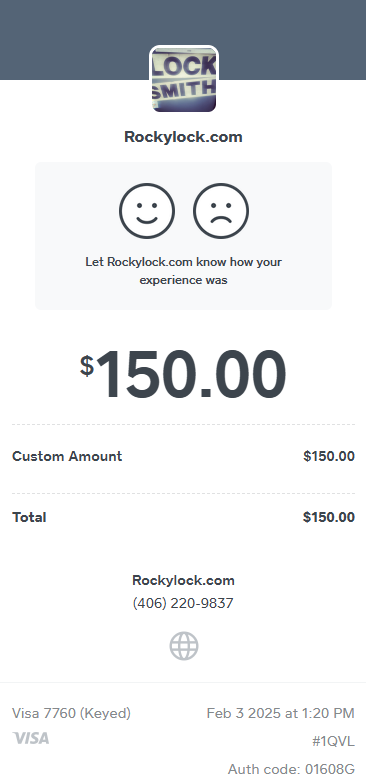This screenshot has height=783, width=366.
Task: Click the large dollar sign symbol
Action: 87,366
